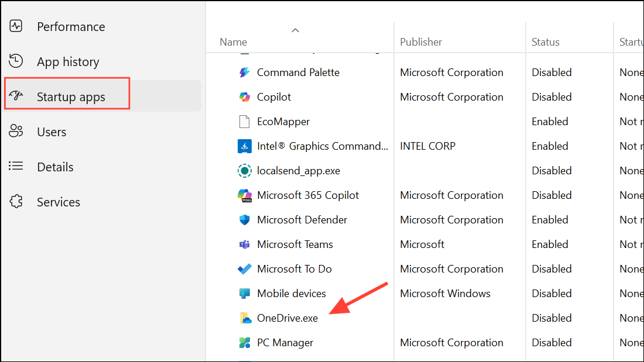Click the Services puzzle icon
Image resolution: width=644 pixels, height=362 pixels.
(x=16, y=202)
